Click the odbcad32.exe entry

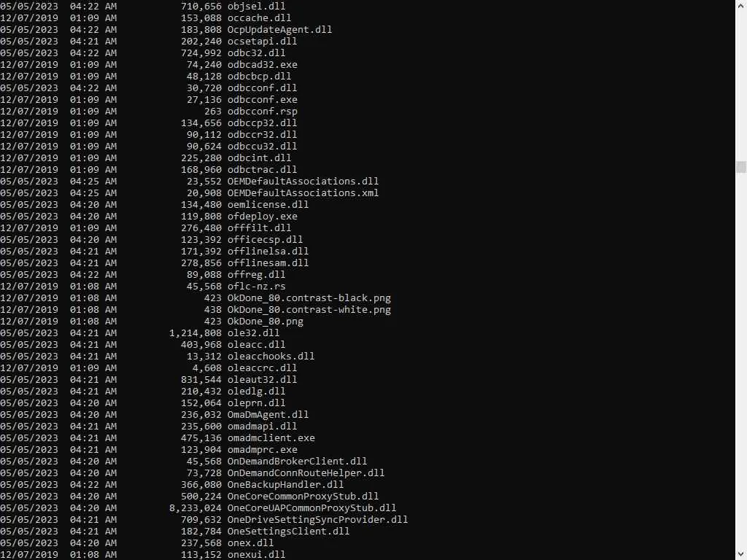point(262,65)
